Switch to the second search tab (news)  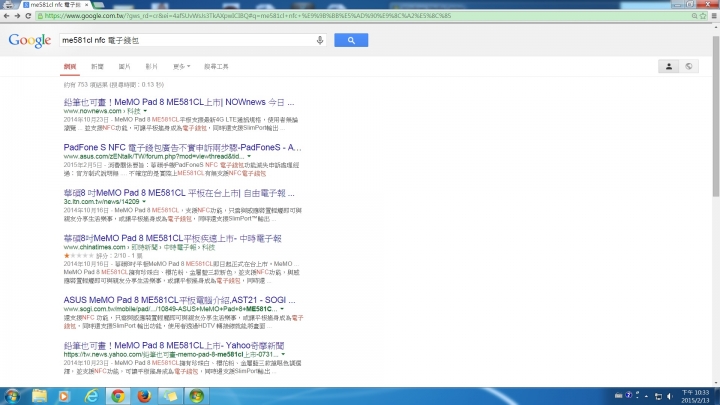pyautogui.click(x=97, y=67)
